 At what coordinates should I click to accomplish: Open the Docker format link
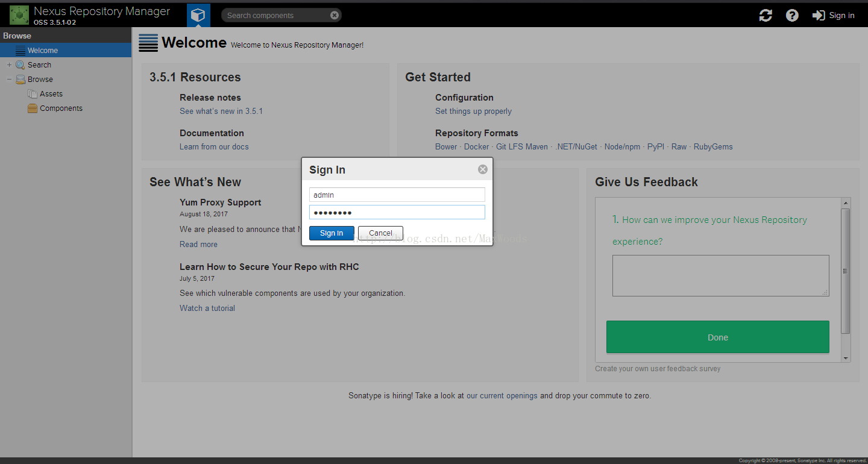[476, 147]
